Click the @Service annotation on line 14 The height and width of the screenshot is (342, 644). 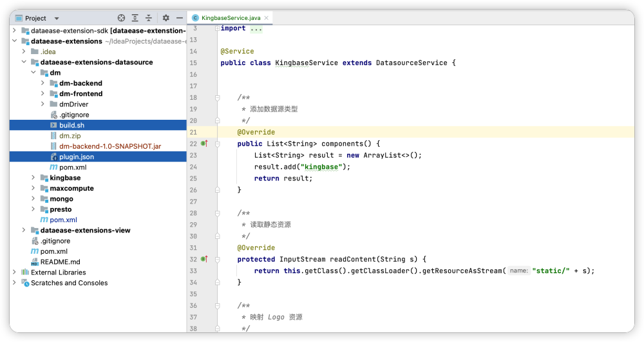coord(237,52)
